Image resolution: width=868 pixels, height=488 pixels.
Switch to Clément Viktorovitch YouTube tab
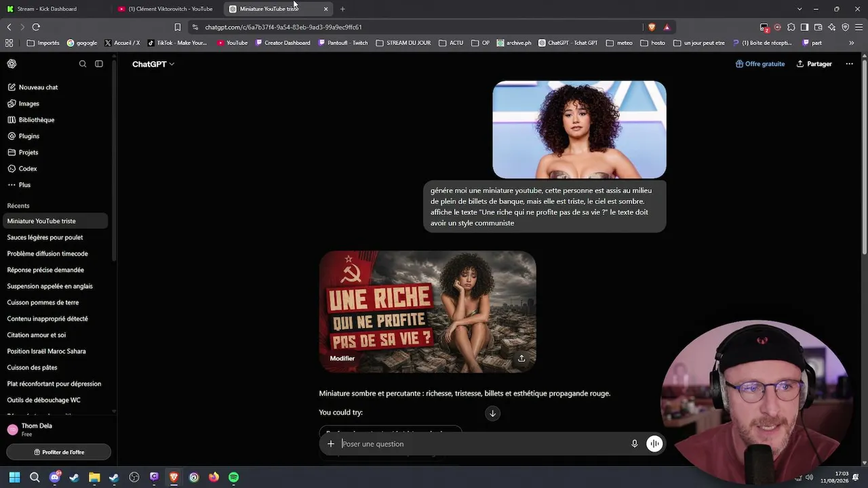[167, 9]
